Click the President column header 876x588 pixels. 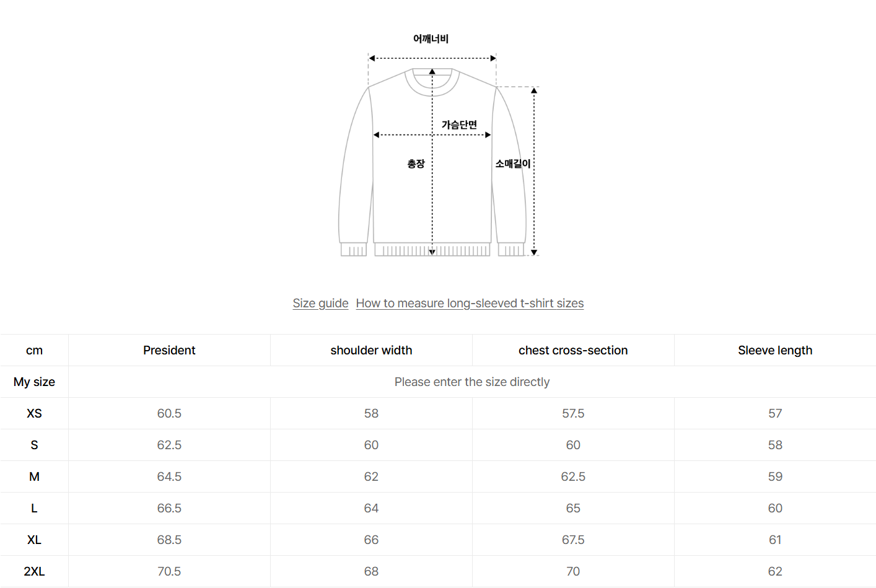click(x=169, y=350)
